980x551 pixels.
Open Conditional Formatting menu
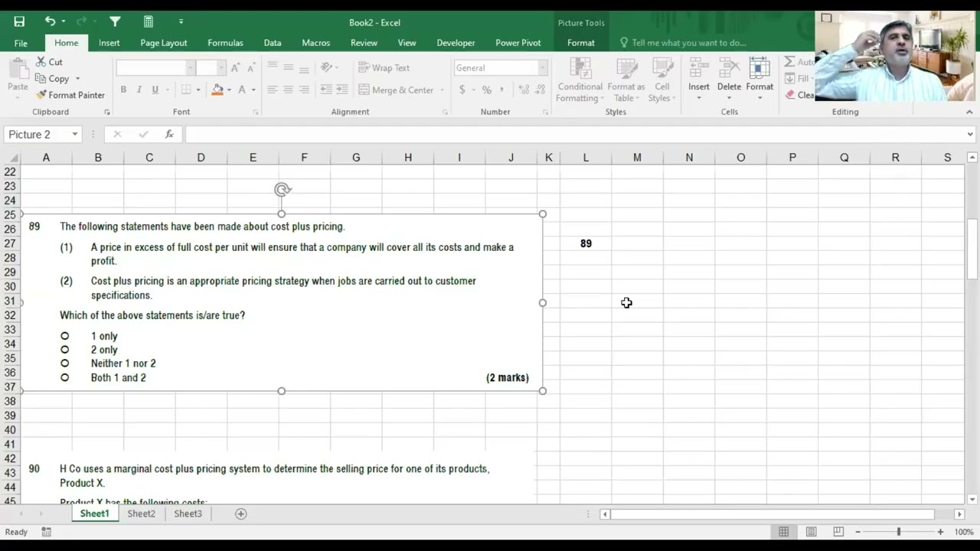[x=580, y=80]
